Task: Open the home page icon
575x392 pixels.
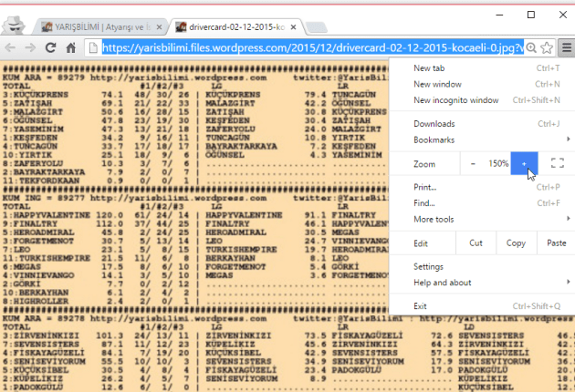Action: click(x=71, y=47)
